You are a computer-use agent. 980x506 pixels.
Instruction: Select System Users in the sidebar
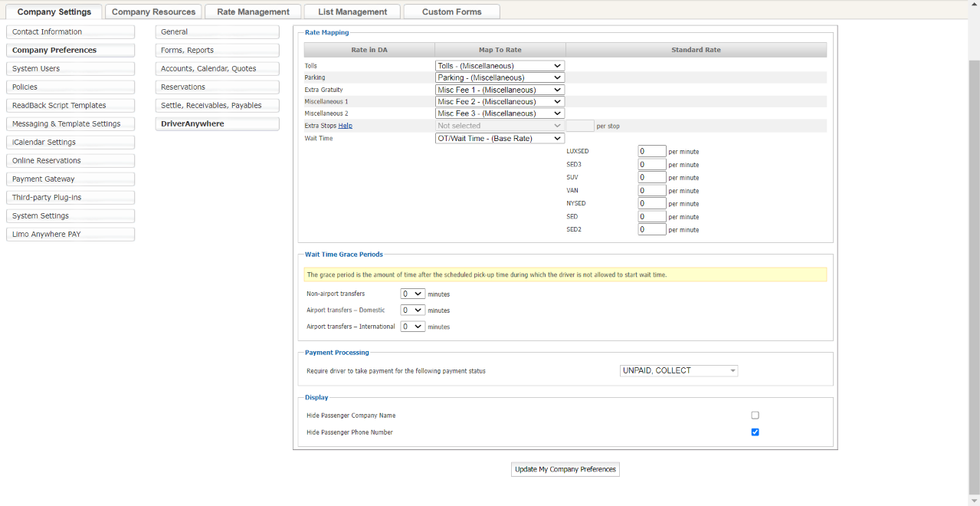70,69
